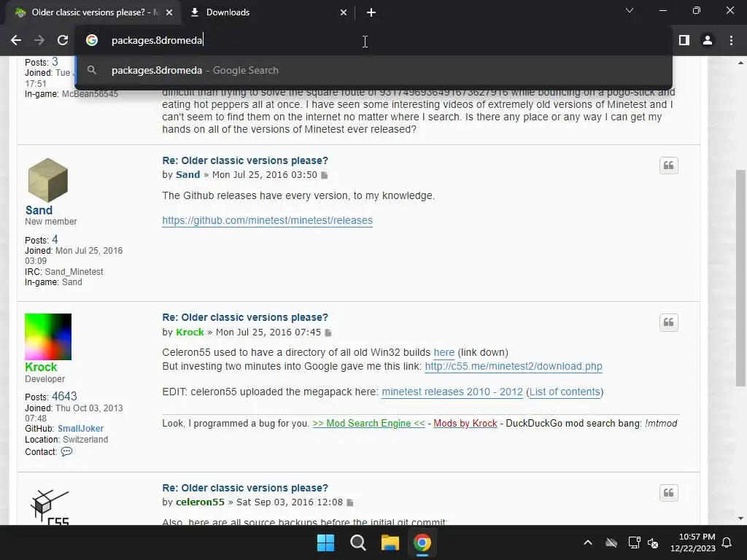This screenshot has width=747, height=560.
Task: Click post icon beside Krock's timestamp
Action: click(x=328, y=332)
